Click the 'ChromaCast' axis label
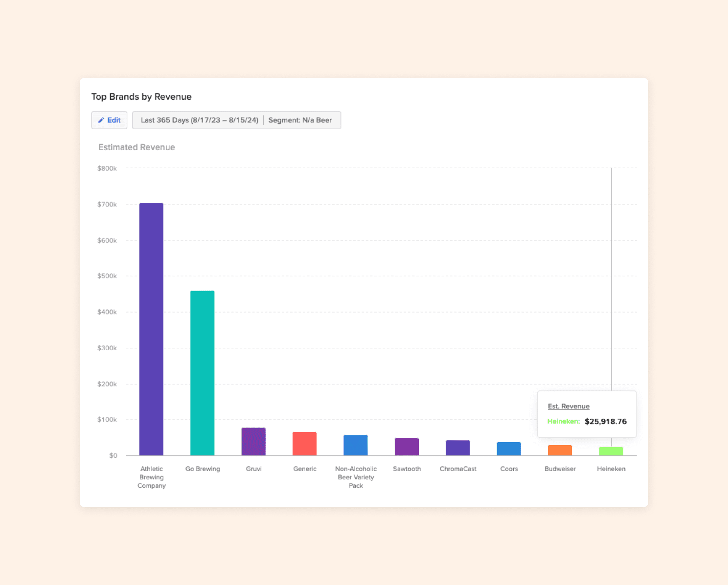The image size is (728, 585). 458,469
